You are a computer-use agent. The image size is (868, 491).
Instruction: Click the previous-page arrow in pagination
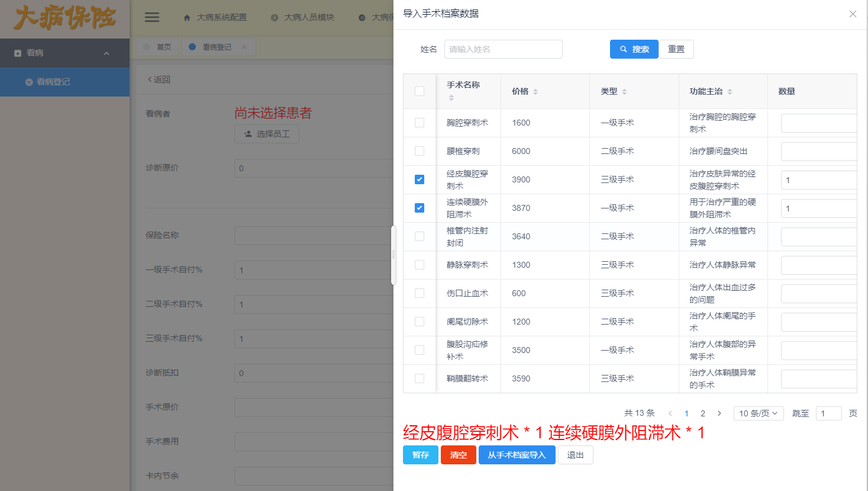coord(670,413)
